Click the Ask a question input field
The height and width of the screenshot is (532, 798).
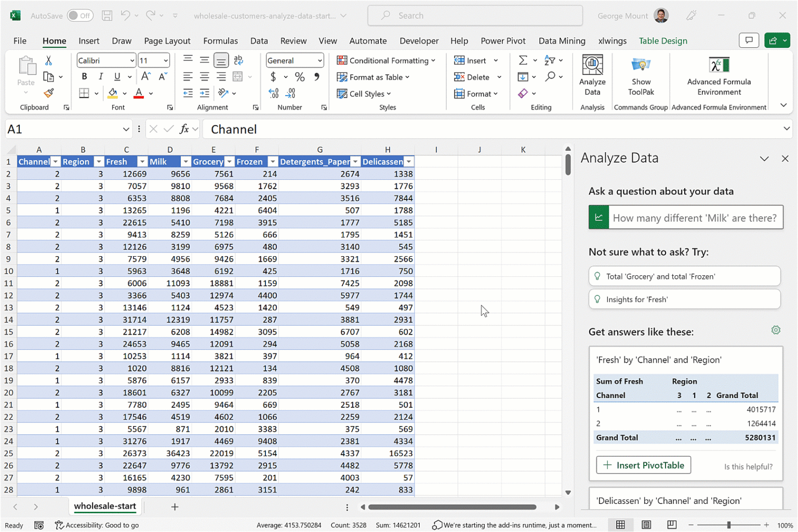point(695,218)
